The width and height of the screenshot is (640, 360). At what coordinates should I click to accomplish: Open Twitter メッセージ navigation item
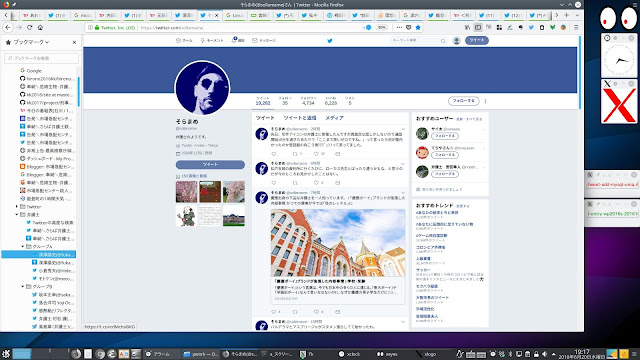264,40
